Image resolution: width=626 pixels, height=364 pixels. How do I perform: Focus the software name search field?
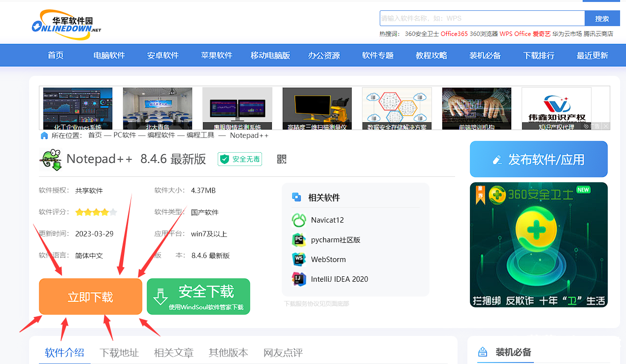pos(482,19)
